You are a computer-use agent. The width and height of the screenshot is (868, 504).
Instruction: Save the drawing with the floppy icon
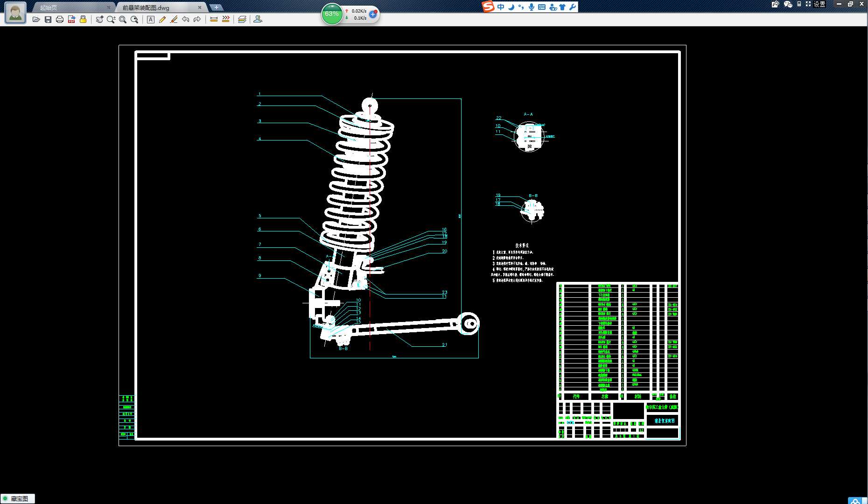pos(48,19)
